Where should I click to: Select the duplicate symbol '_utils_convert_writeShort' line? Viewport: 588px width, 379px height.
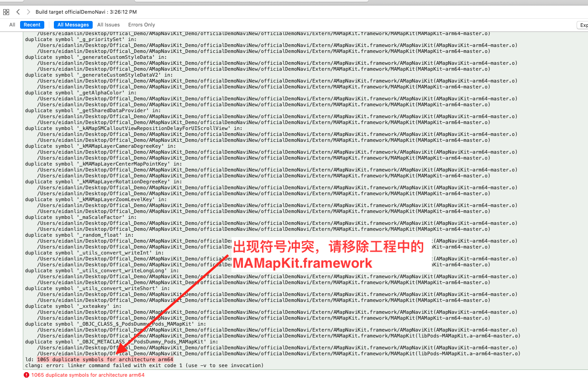(98, 288)
